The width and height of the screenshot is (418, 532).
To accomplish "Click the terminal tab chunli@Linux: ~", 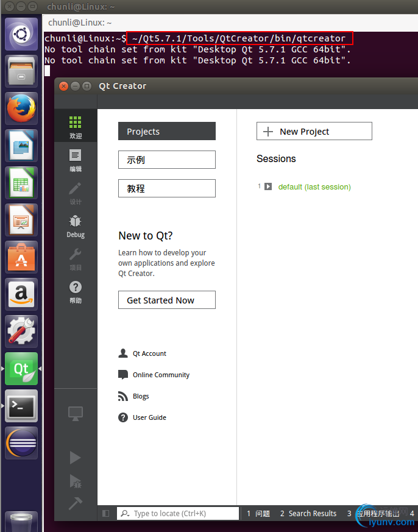I will tap(80, 23).
